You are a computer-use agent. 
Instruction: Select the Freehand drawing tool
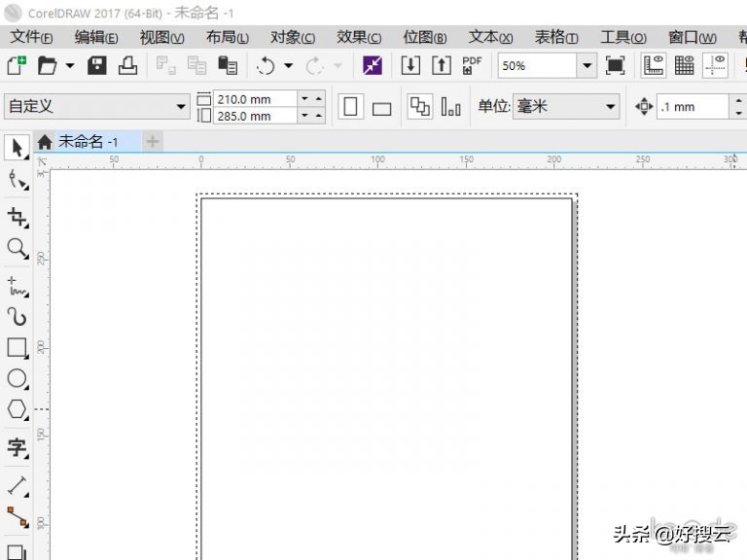[17, 285]
